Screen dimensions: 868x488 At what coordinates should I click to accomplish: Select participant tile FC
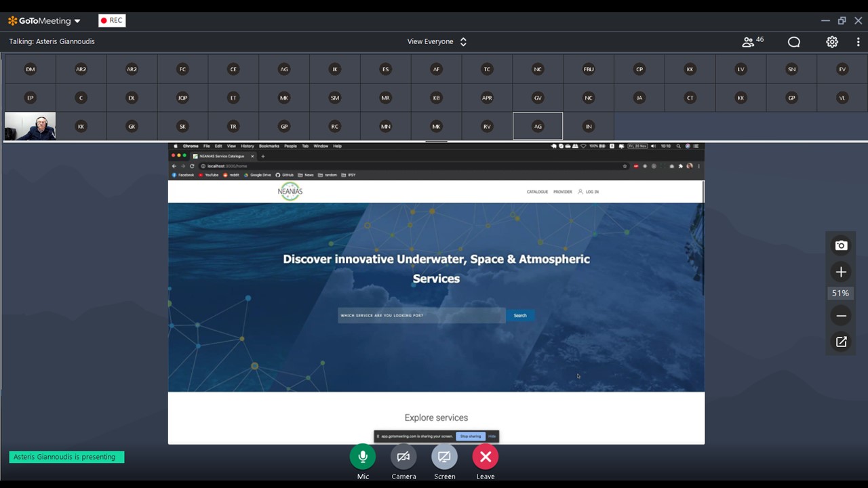pos(182,69)
